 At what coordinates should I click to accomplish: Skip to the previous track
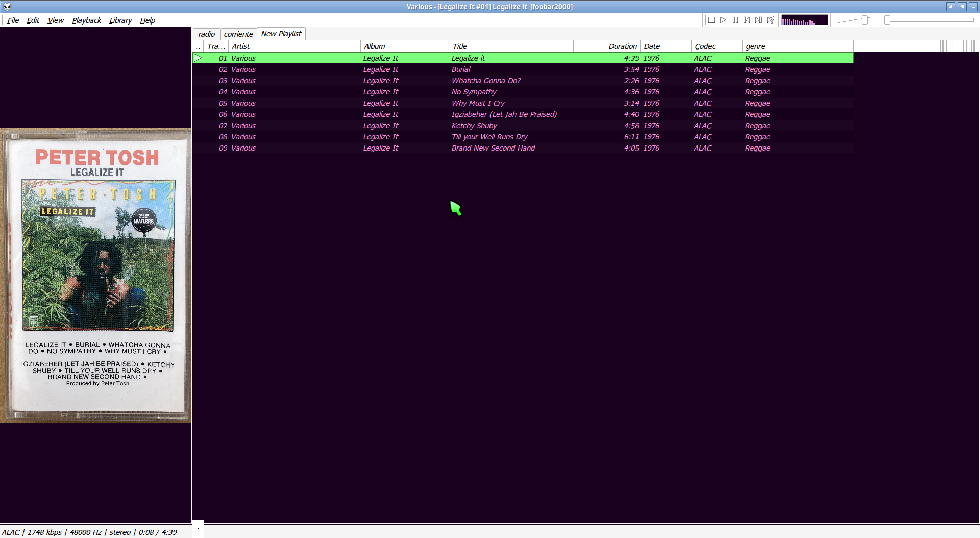click(747, 20)
